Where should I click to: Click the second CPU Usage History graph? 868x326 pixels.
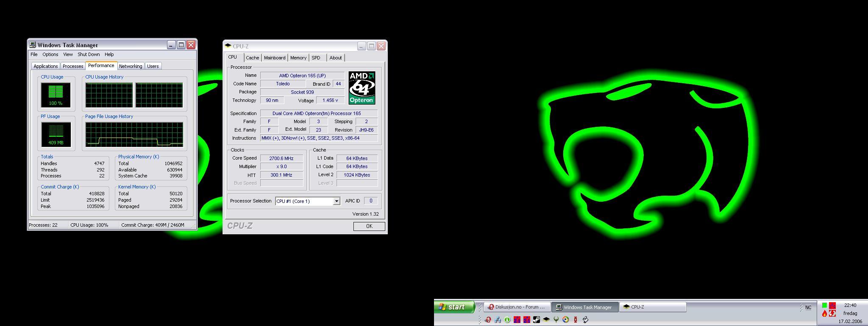159,95
